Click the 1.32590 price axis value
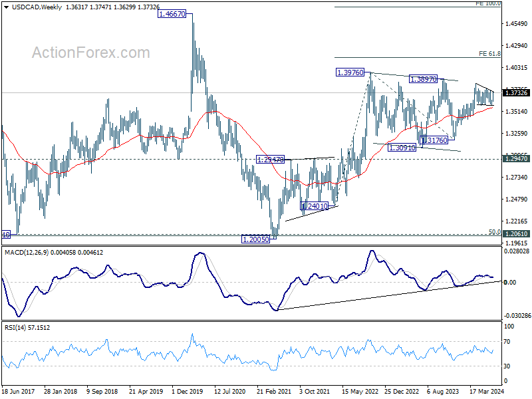This screenshot has height=399, width=532. 517,134
